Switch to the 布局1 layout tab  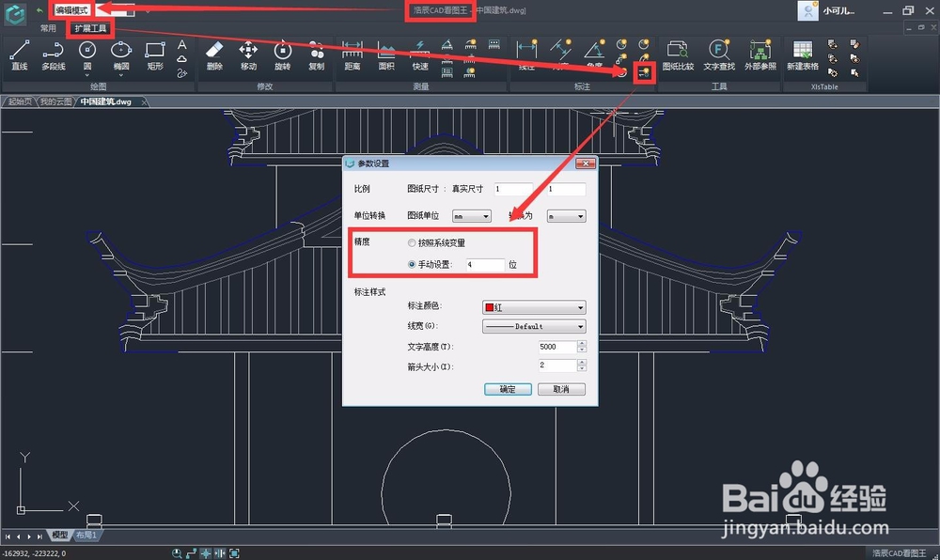[86, 536]
